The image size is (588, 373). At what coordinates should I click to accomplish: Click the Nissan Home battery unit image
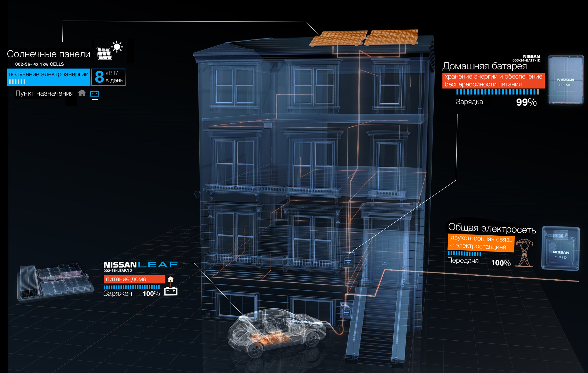[x=565, y=80]
